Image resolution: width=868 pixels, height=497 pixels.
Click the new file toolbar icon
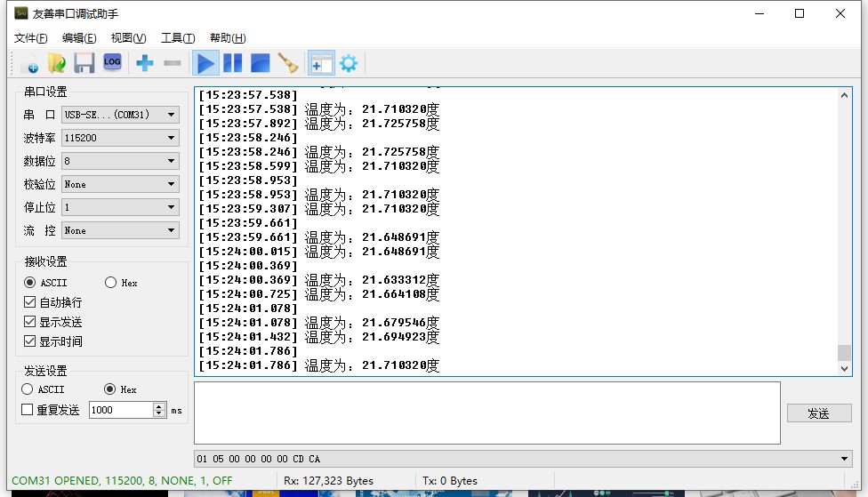pos(30,63)
